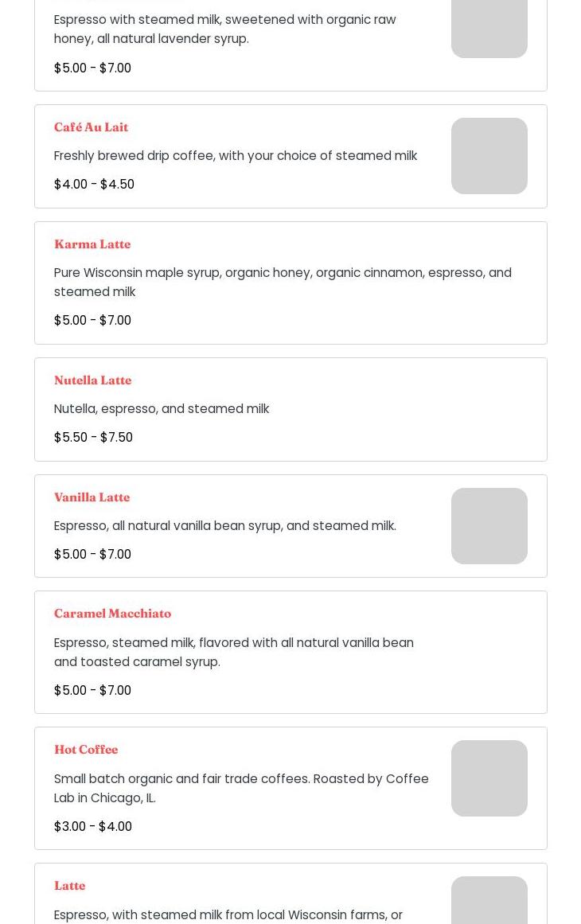The image size is (581, 924).
Task: Click the Karma Latte maple syrup description
Action: 283,283
